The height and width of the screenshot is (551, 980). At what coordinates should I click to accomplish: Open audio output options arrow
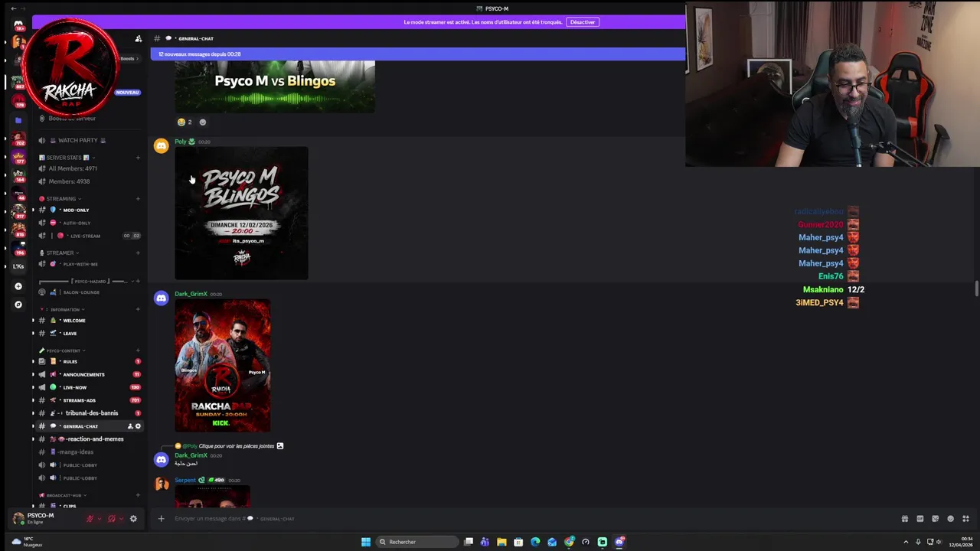[x=121, y=519]
